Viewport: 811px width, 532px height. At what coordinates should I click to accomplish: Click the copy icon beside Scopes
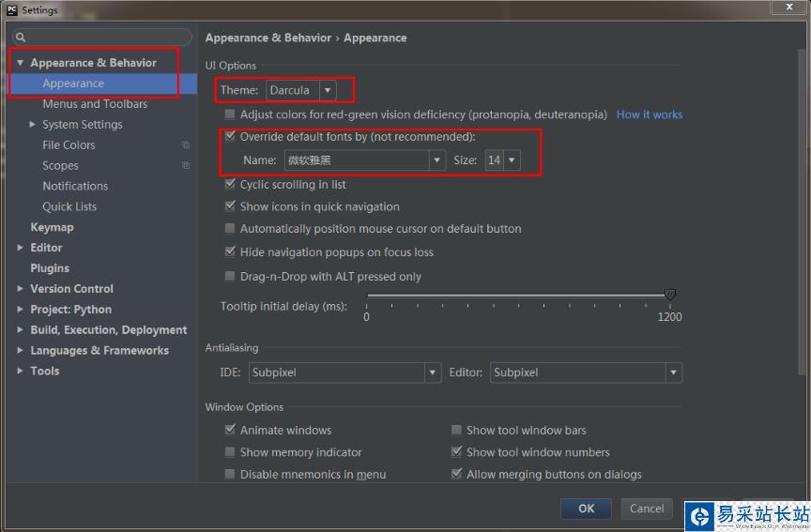point(186,166)
